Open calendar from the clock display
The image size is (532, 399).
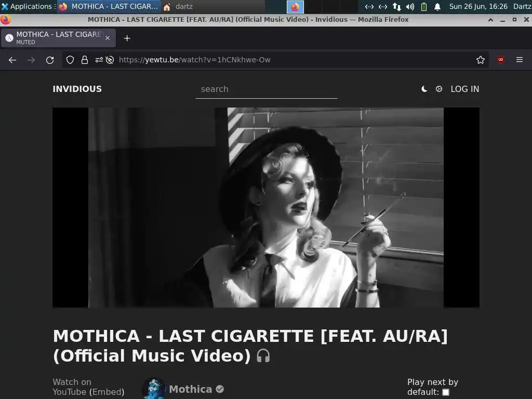(x=478, y=6)
